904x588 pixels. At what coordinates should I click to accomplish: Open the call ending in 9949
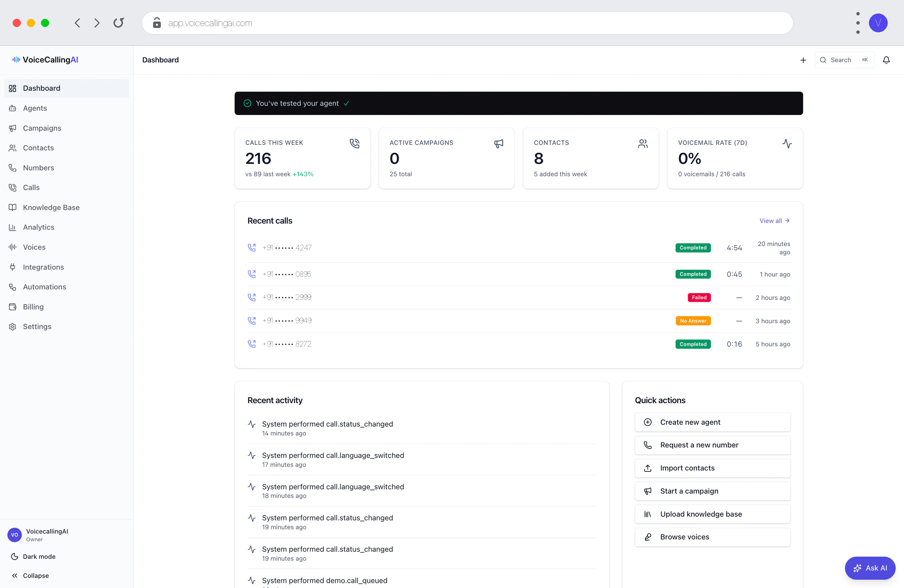518,320
